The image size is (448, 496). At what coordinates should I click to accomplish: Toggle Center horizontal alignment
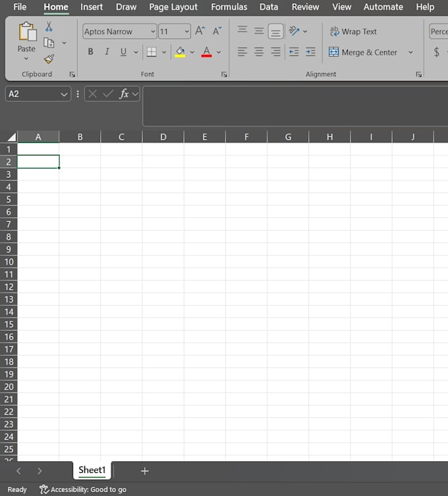pyautogui.click(x=259, y=51)
